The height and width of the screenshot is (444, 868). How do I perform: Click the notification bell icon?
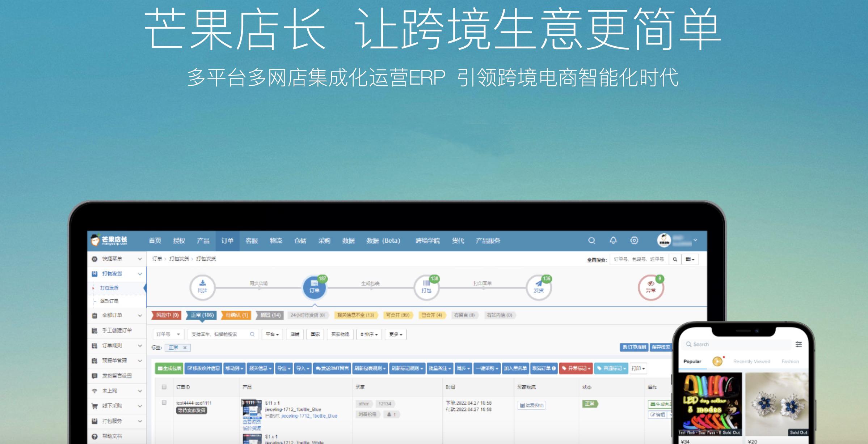[x=612, y=240]
